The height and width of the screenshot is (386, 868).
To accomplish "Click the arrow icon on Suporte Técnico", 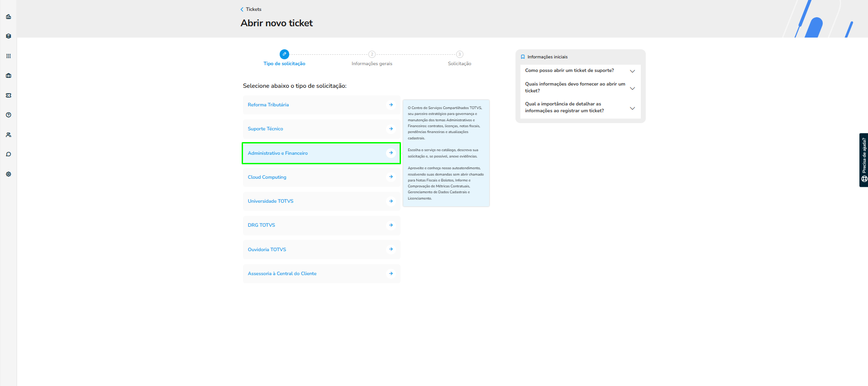I will [391, 129].
